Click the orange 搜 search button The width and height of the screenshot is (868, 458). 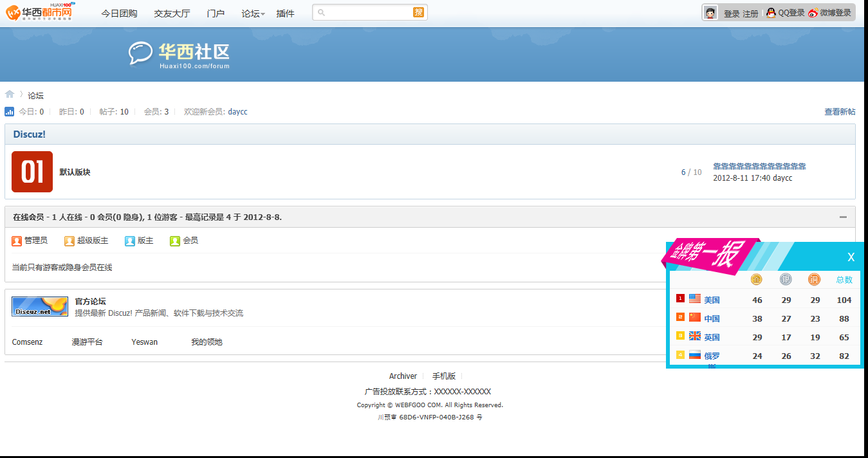click(418, 12)
